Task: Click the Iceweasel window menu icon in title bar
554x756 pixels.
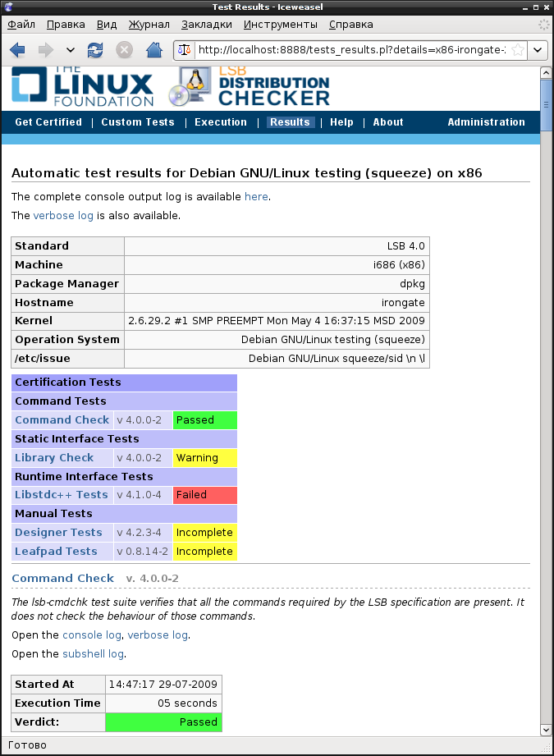Action: click(8, 7)
